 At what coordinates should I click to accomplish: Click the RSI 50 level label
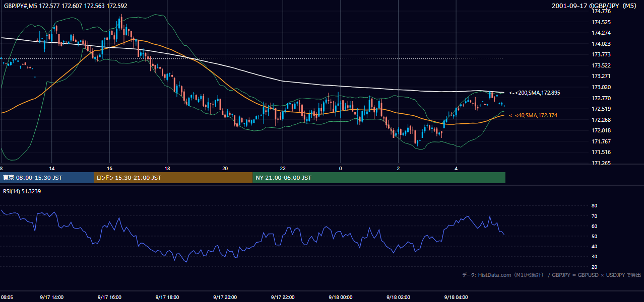tap(594, 236)
